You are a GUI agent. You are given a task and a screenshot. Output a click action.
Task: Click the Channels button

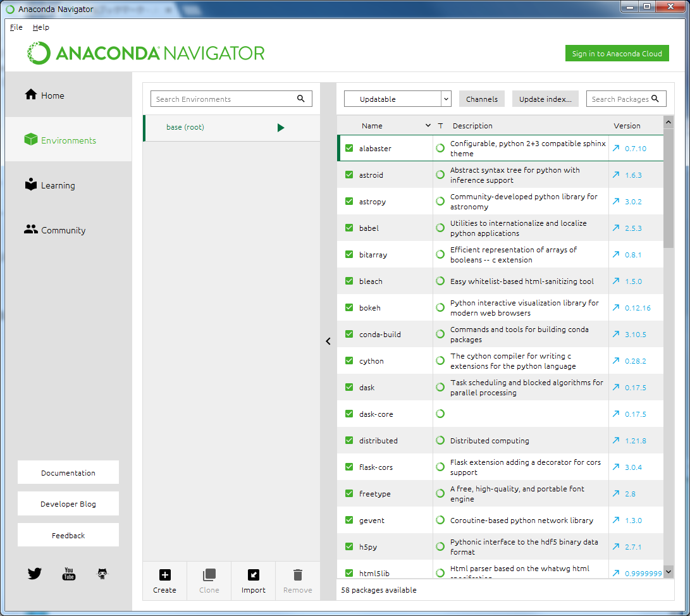(x=482, y=99)
